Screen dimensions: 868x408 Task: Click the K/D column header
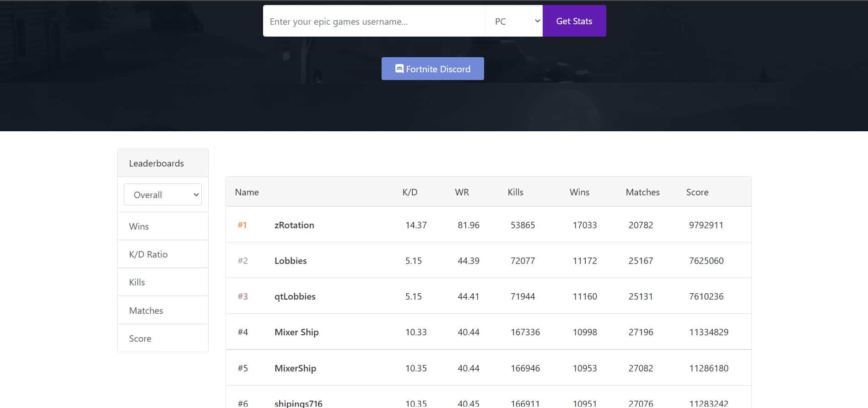tap(410, 192)
